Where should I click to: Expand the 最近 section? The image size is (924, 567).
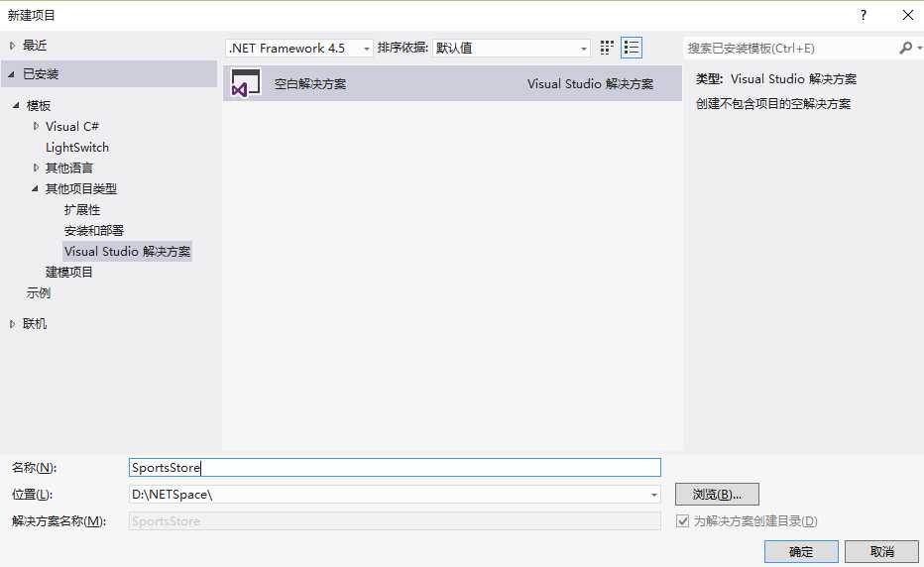tap(12, 46)
